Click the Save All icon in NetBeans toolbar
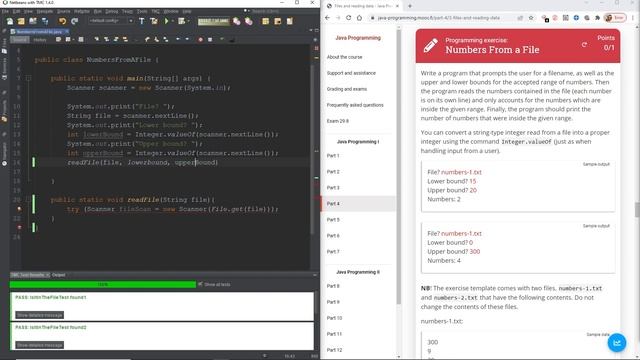Screen dimensions: 640x360 (x=45, y=21)
